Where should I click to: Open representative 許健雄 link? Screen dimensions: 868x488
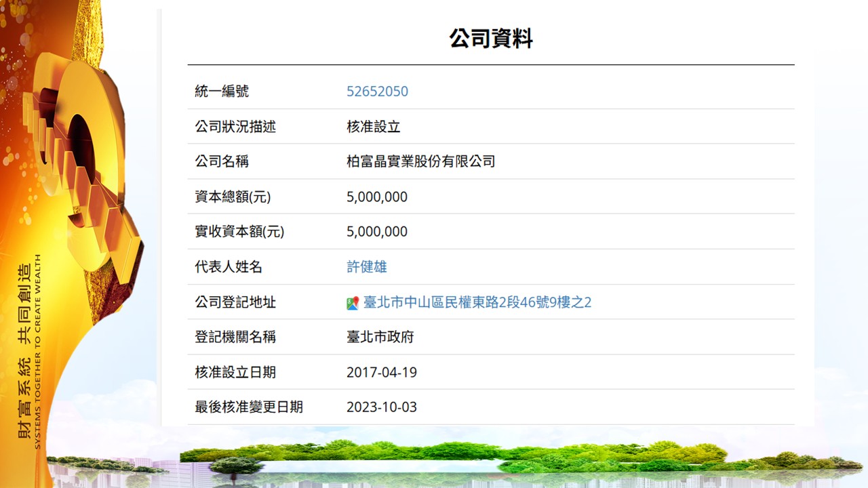[366, 267]
